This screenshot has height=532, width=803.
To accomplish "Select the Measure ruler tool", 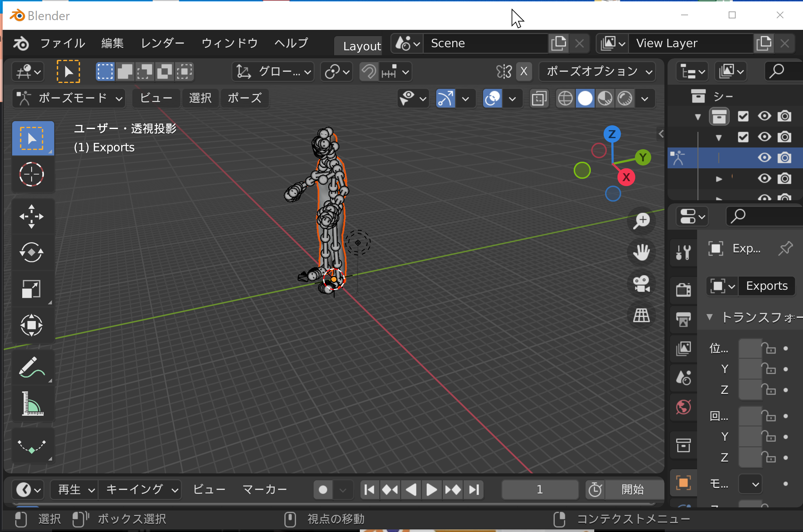I will (x=32, y=403).
